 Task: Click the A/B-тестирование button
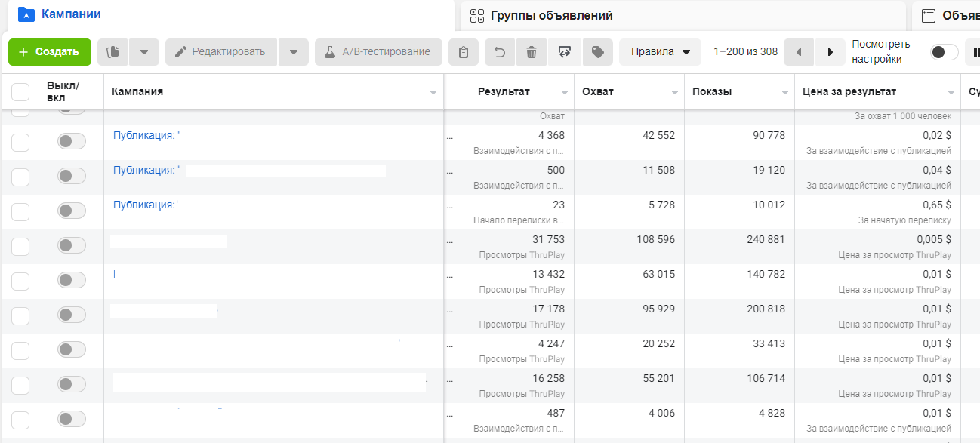[378, 52]
